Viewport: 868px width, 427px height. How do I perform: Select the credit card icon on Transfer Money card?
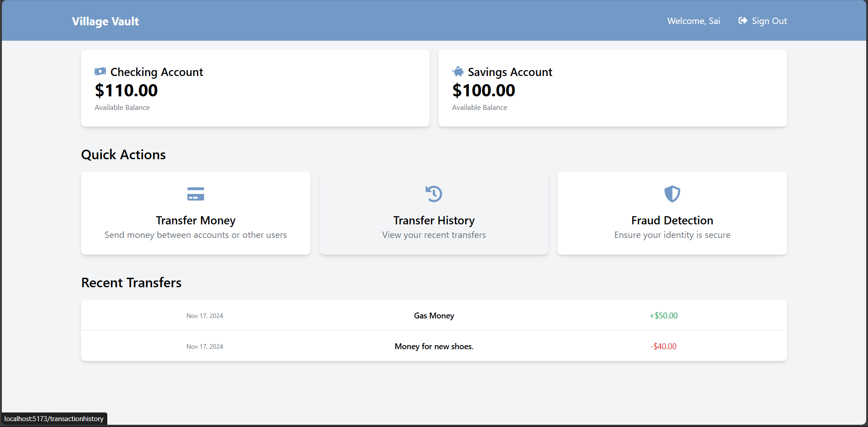coord(196,194)
